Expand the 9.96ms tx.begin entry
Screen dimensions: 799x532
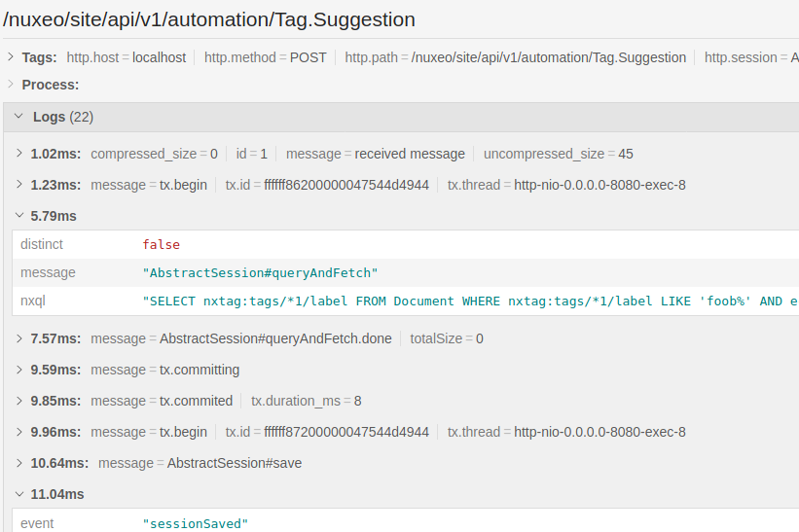(x=19, y=432)
